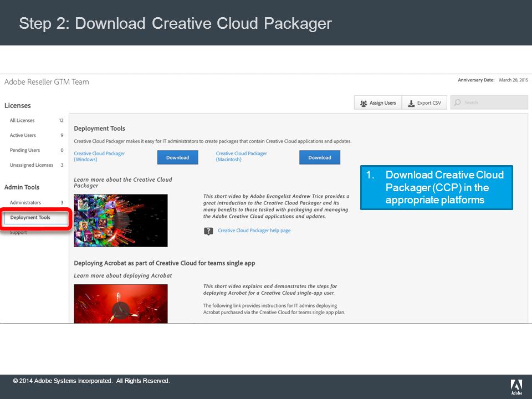Click the Anniversary Date March 28, 2015 text
532x399 pixels.
click(493, 80)
